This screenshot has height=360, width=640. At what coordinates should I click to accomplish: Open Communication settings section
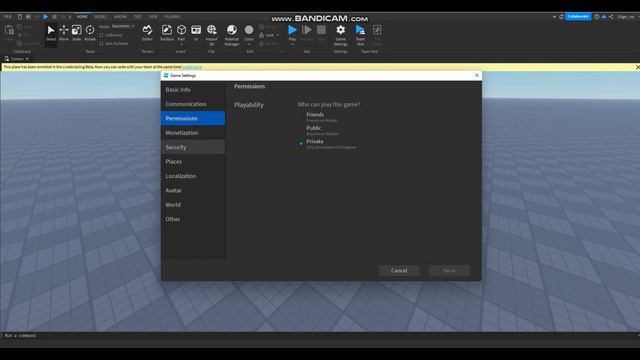[x=193, y=104]
